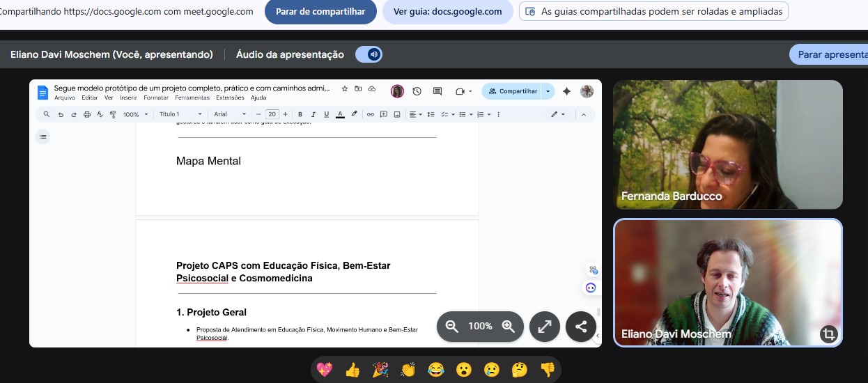Viewport: 868px width, 383px height.
Task: Toggle the Áudio da apresentação switch
Action: click(x=369, y=54)
